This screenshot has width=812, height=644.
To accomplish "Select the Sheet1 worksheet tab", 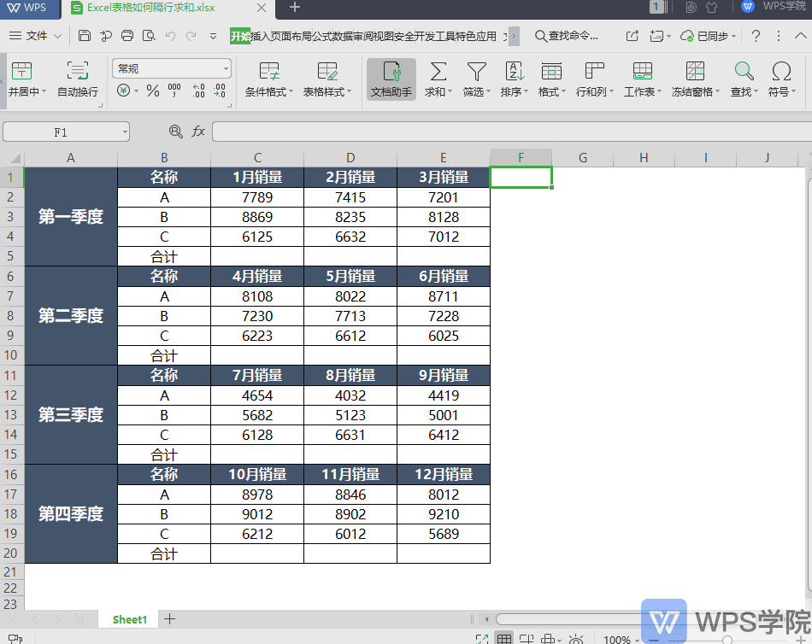I will pyautogui.click(x=130, y=619).
